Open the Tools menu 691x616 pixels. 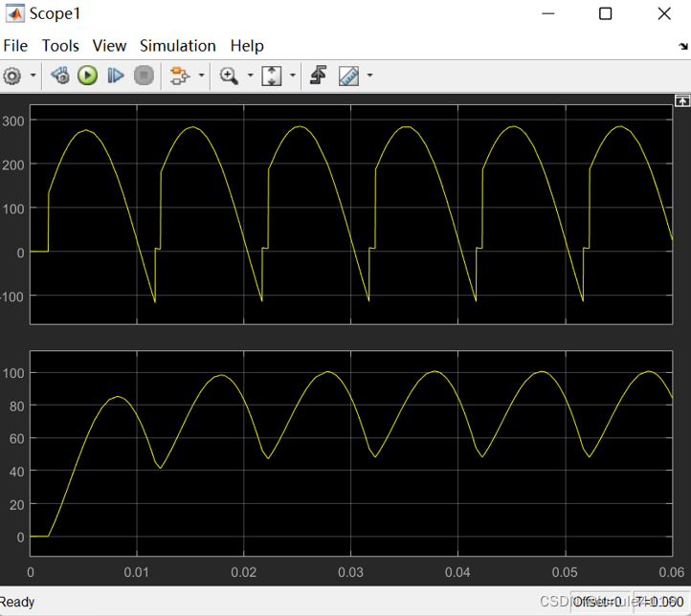60,46
